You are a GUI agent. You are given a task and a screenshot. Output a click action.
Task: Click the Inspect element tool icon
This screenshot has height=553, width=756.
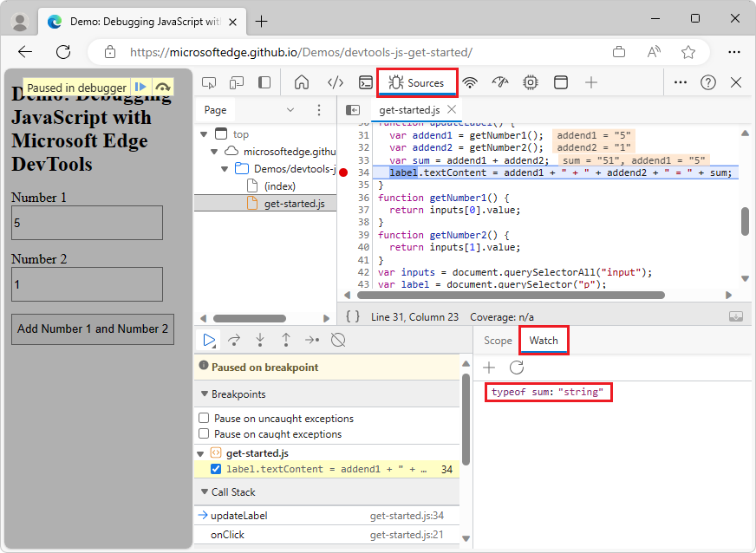(x=209, y=82)
